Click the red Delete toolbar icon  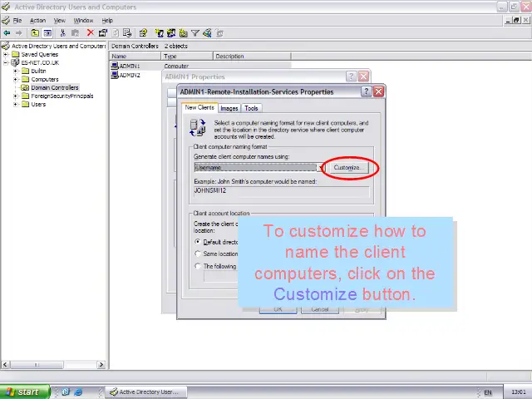[x=91, y=33]
